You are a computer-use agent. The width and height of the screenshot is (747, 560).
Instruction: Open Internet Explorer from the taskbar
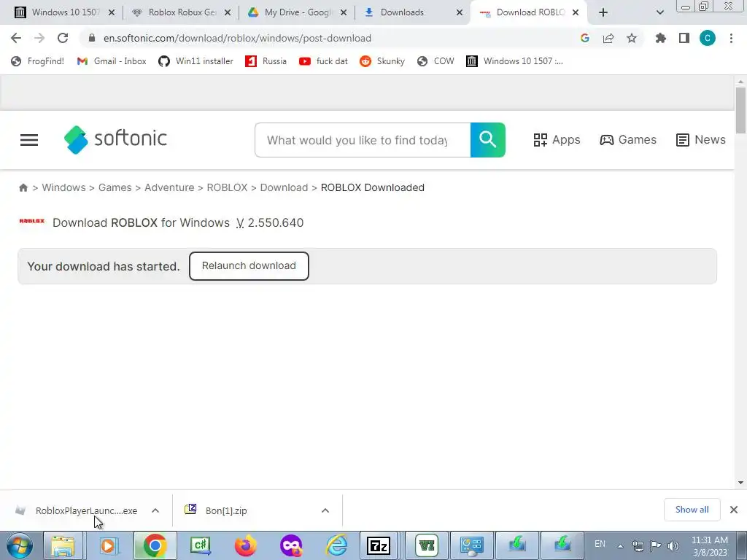pos(337,545)
